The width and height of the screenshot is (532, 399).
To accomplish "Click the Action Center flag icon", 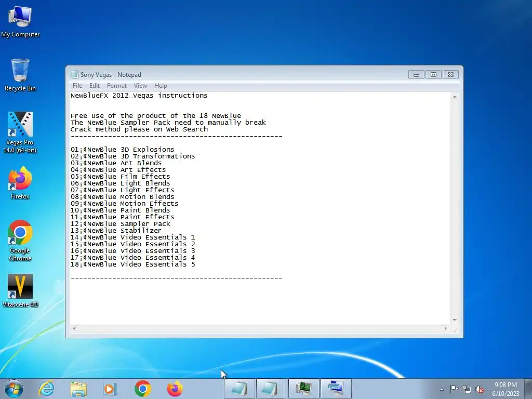I will pyautogui.click(x=454, y=389).
